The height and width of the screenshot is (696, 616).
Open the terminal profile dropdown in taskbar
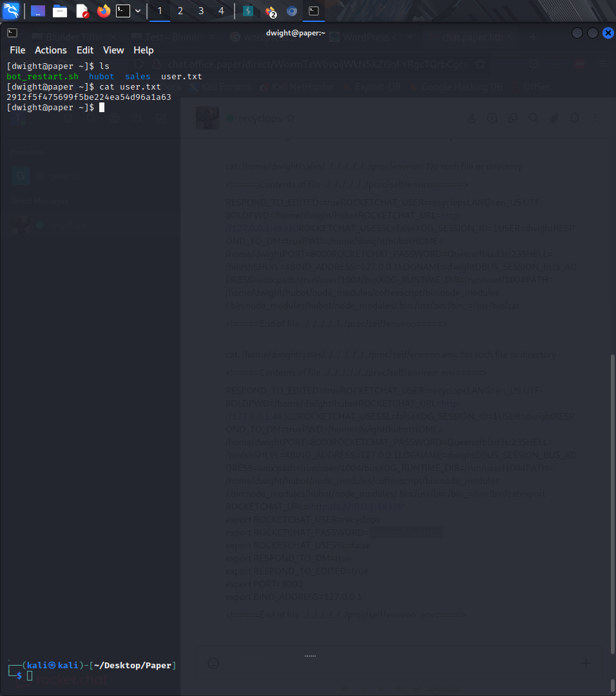point(137,11)
